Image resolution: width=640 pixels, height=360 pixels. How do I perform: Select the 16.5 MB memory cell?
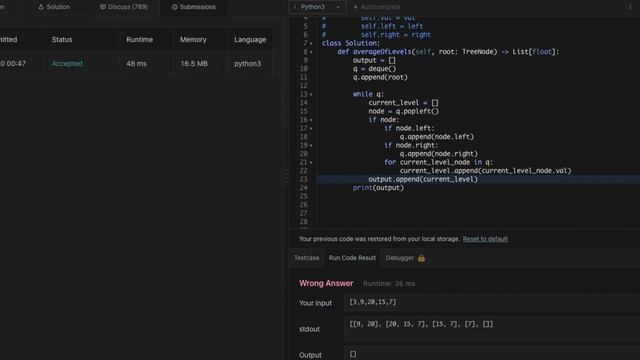click(194, 64)
